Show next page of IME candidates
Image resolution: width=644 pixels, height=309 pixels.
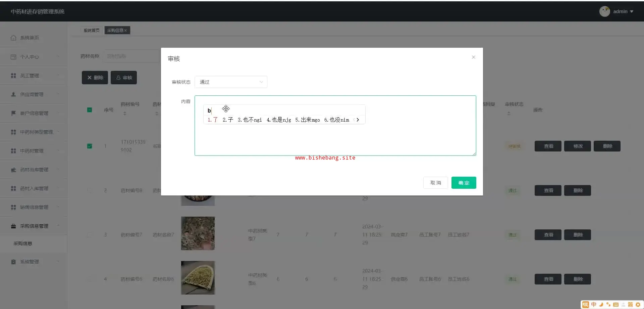(x=358, y=120)
